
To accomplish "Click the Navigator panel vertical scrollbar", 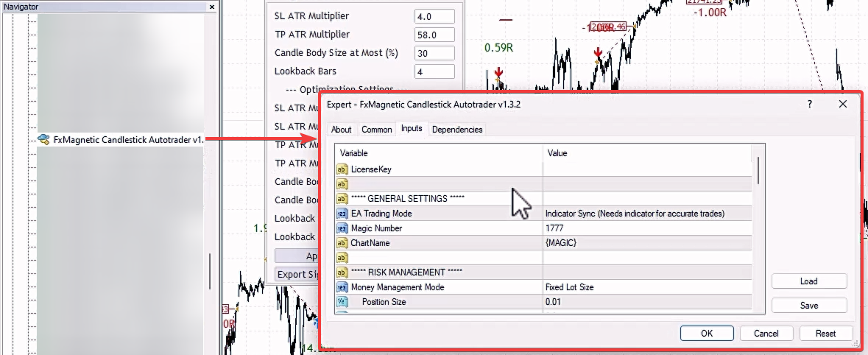I will [210, 271].
